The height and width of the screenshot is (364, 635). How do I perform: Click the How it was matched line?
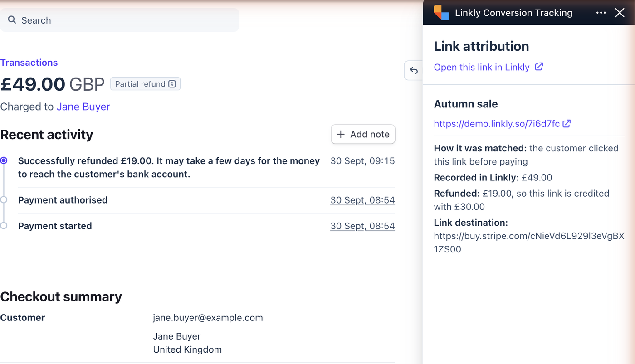(x=526, y=155)
